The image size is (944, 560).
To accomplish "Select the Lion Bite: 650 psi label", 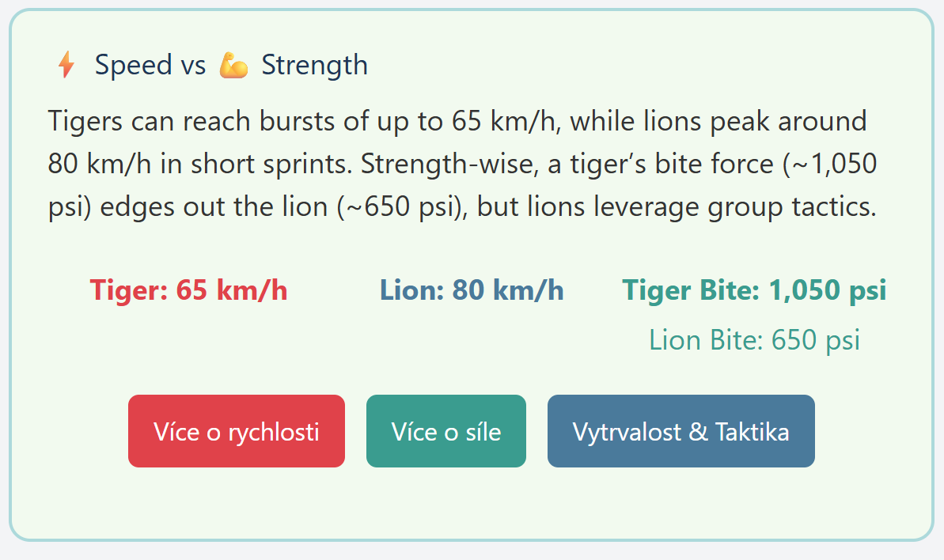I will click(754, 340).
